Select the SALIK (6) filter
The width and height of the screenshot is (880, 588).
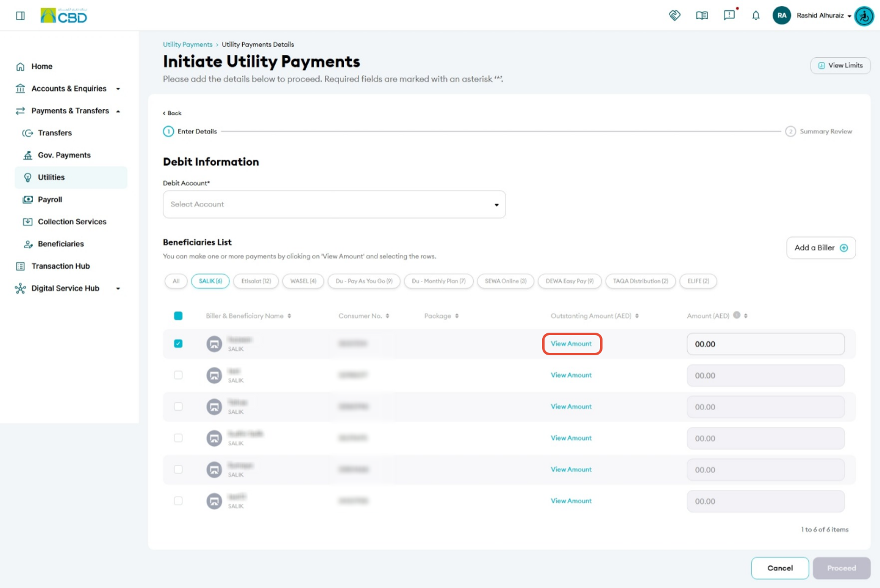click(x=210, y=281)
